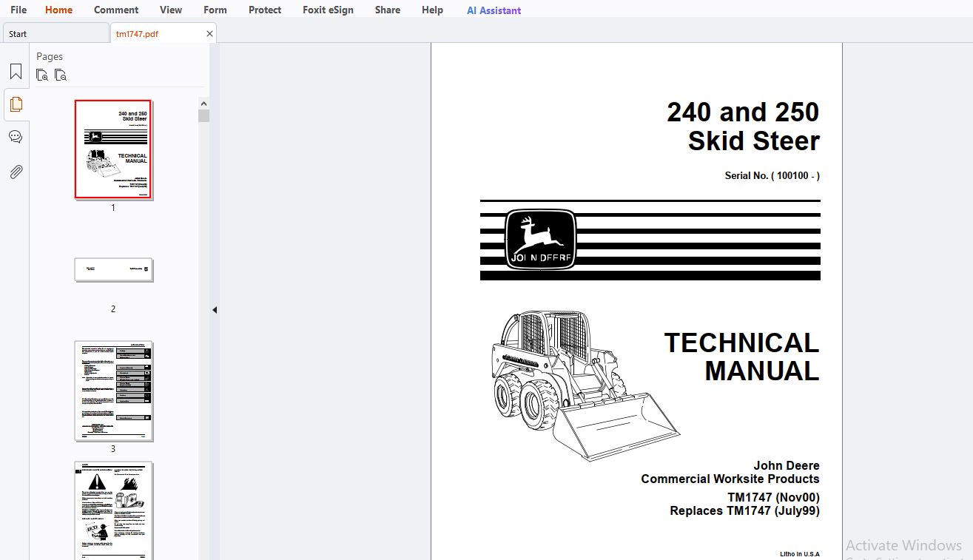Open the File menu
This screenshot has width=973, height=560.
coord(18,10)
